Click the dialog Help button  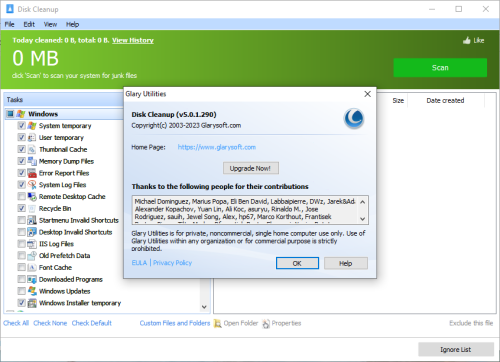pos(346,263)
